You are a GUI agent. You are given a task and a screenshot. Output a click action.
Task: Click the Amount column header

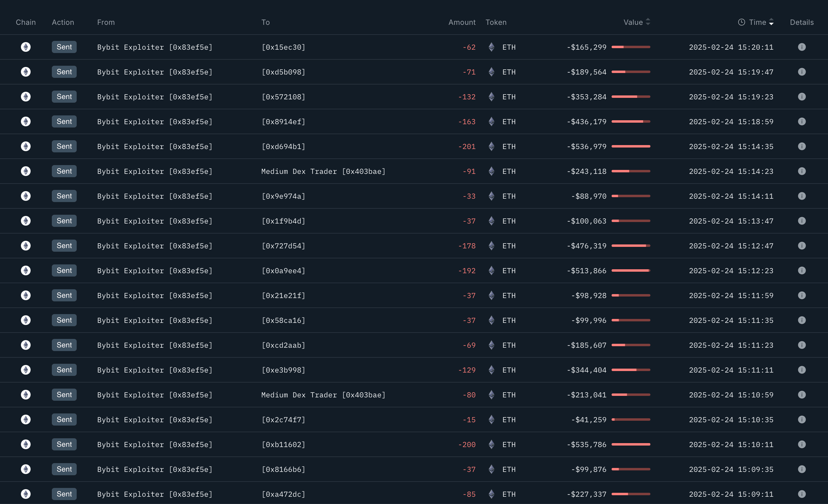point(462,22)
